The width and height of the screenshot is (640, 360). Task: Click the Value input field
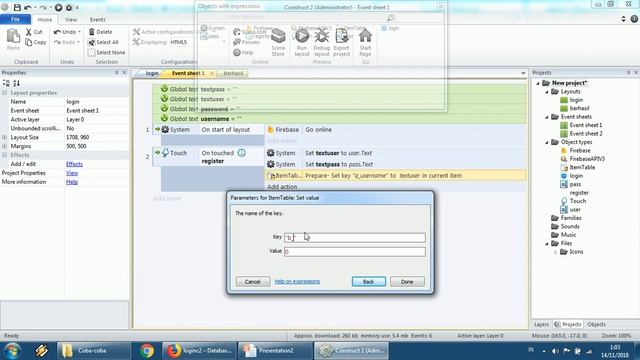tap(355, 251)
